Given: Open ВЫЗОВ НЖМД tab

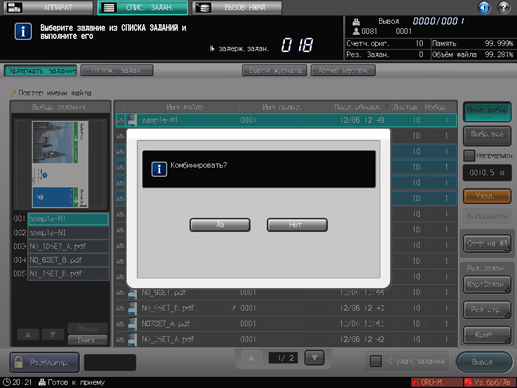Looking at the screenshot, I should click(237, 7).
